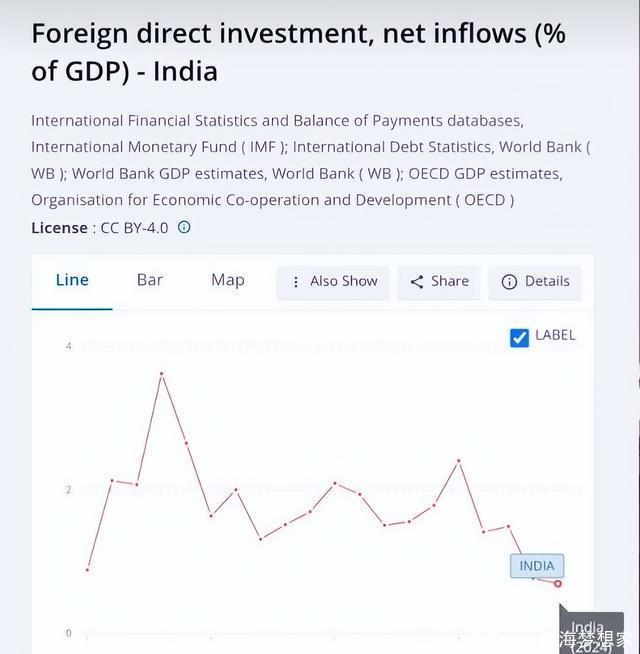Click the word License
Viewport: 640px width, 654px height.
(59, 227)
